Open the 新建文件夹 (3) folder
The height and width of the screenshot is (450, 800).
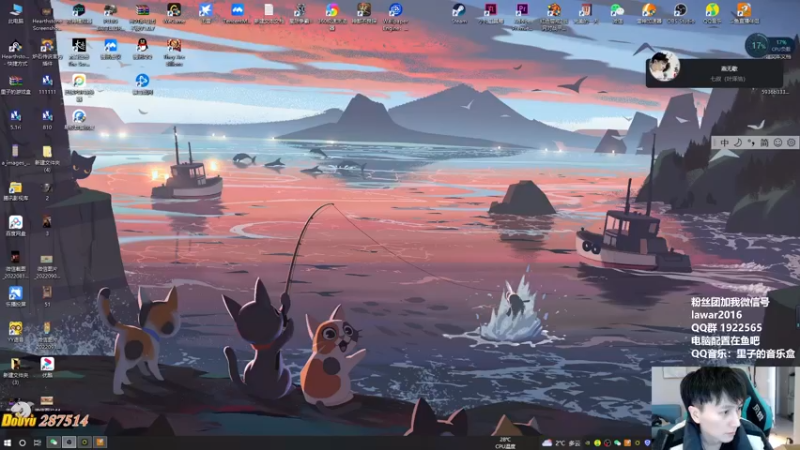[x=15, y=370]
